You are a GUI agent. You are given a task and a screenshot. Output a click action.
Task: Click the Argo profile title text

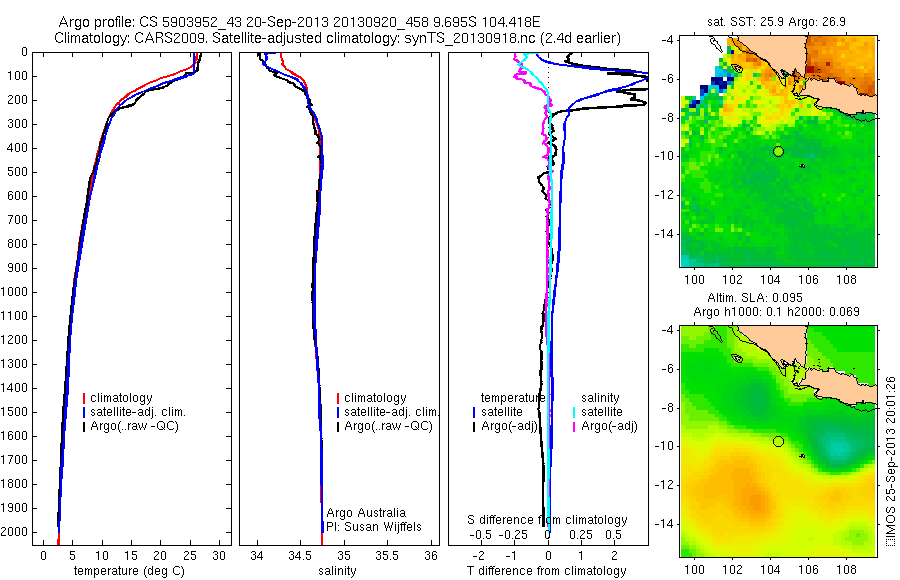(x=300, y=22)
